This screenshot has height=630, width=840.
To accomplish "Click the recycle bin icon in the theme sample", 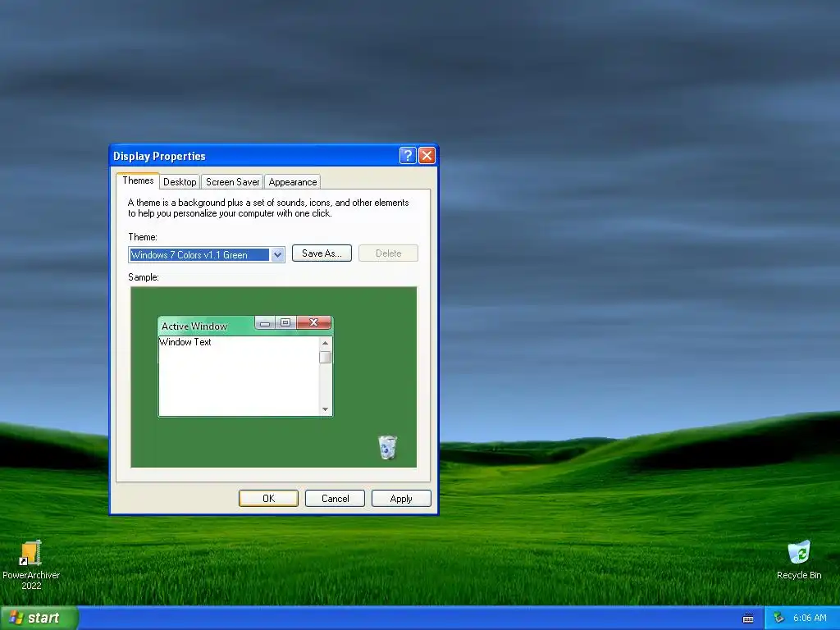I will pyautogui.click(x=387, y=447).
